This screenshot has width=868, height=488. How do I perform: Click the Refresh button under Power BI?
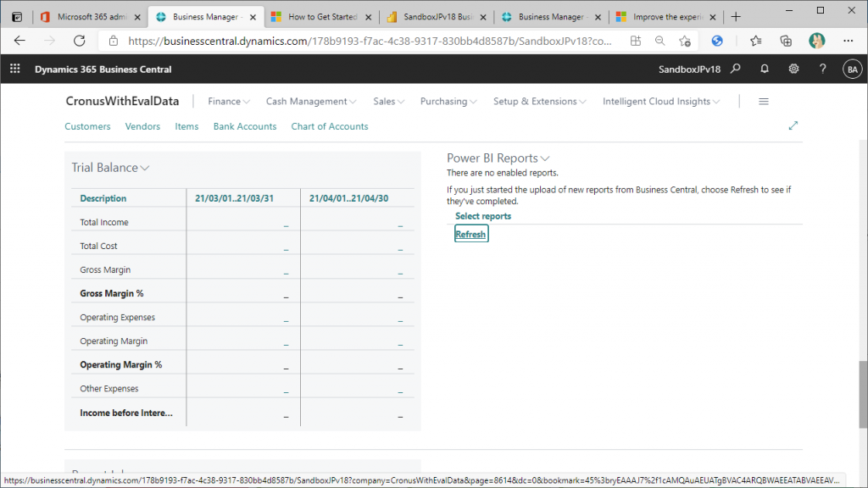pyautogui.click(x=470, y=234)
